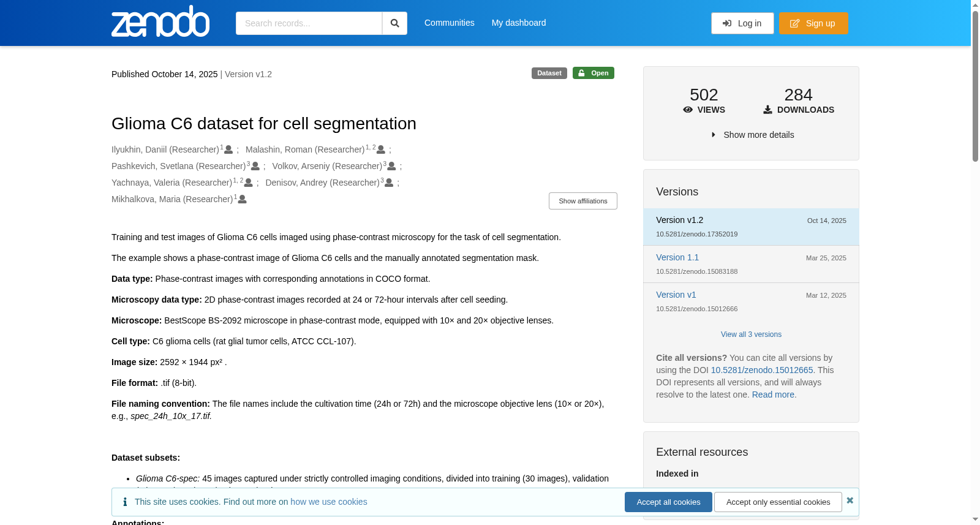Click the magnifier search button
The width and height of the screenshot is (980, 525).
[394, 23]
